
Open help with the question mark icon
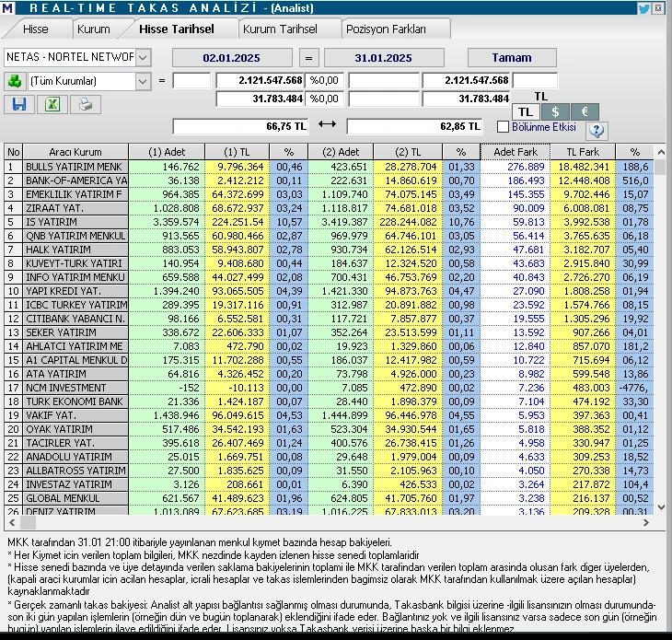[597, 130]
